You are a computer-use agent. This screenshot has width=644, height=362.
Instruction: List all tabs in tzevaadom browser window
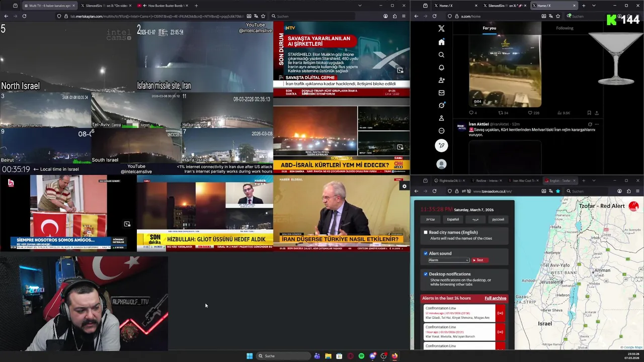tap(594, 180)
